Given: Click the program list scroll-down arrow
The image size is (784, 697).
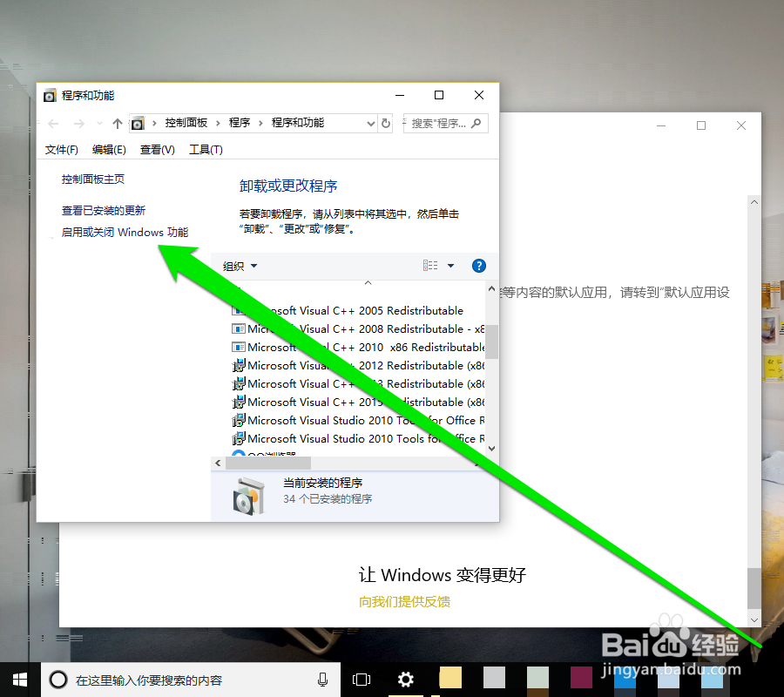Looking at the screenshot, I should 491,449.
